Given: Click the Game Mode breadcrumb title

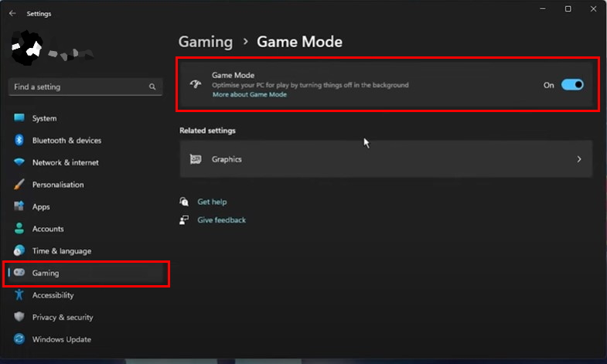Looking at the screenshot, I should [299, 42].
